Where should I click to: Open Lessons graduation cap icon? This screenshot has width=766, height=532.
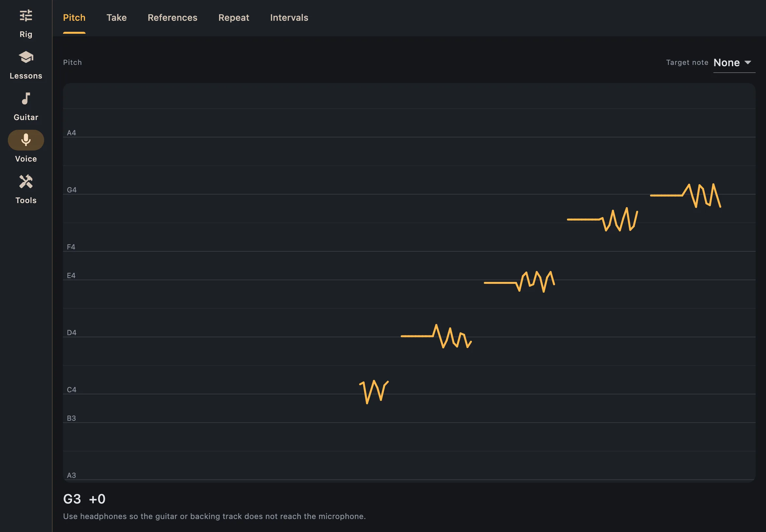coord(26,57)
